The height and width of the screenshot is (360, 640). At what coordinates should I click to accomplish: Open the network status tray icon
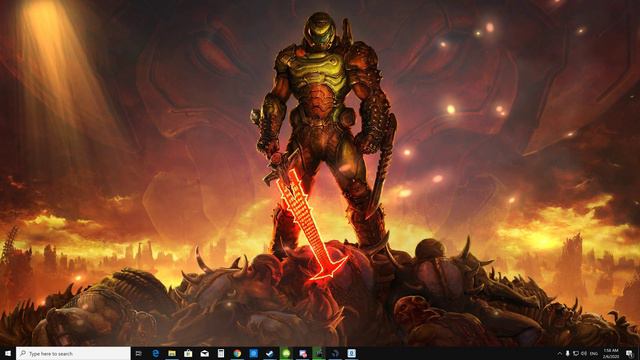tap(576, 353)
